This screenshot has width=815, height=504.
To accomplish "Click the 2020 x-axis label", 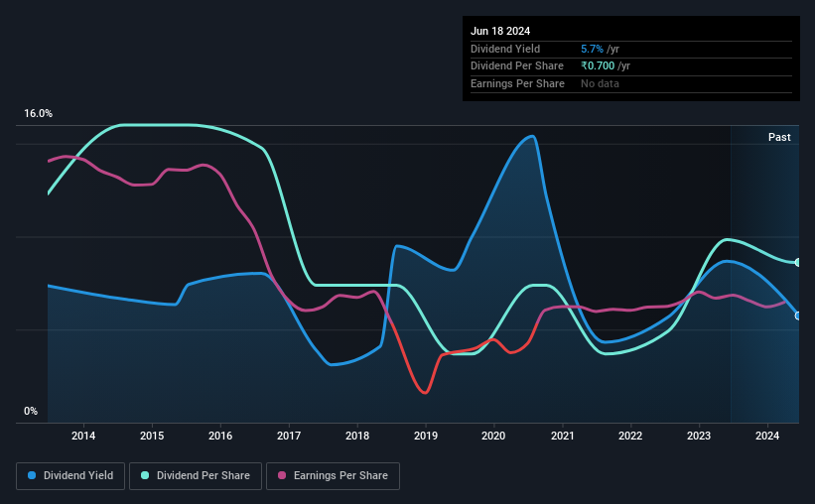I will pos(493,436).
